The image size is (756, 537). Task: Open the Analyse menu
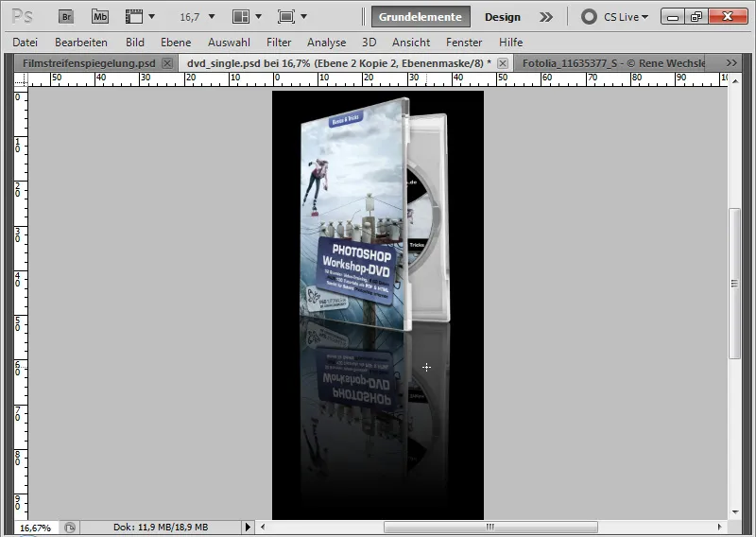pos(326,43)
